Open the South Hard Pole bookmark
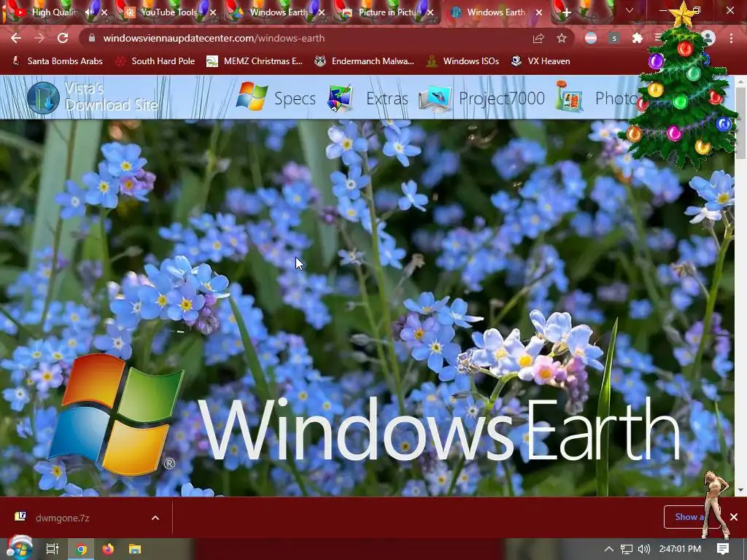 [x=156, y=61]
